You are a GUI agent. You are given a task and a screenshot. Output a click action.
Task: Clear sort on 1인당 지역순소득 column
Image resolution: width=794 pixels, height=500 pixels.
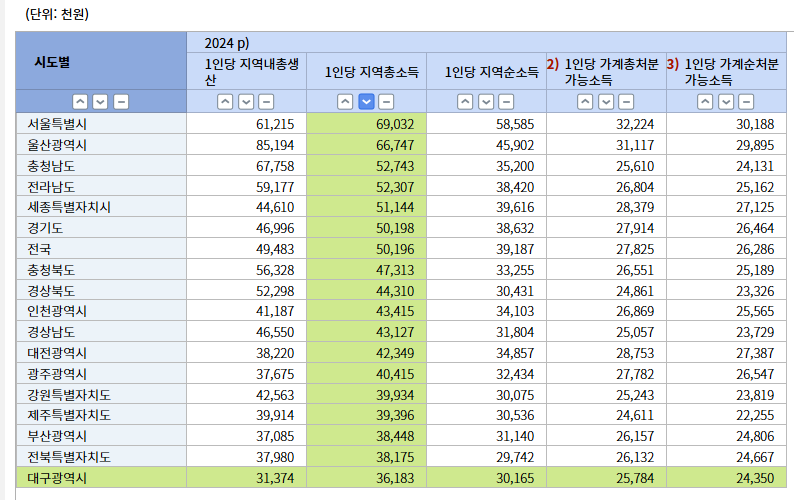506,101
